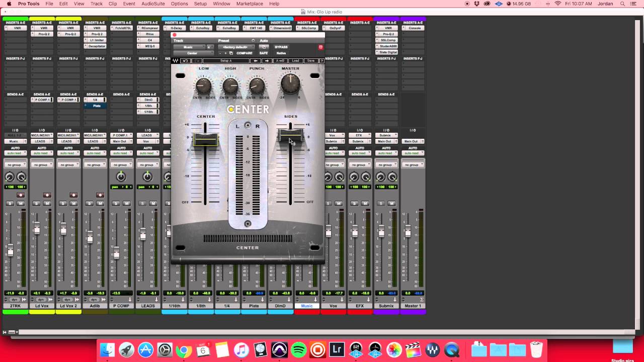This screenshot has width=644, height=362.
Task: Turn the PUNCH knob on Center plugin
Action: [257, 86]
